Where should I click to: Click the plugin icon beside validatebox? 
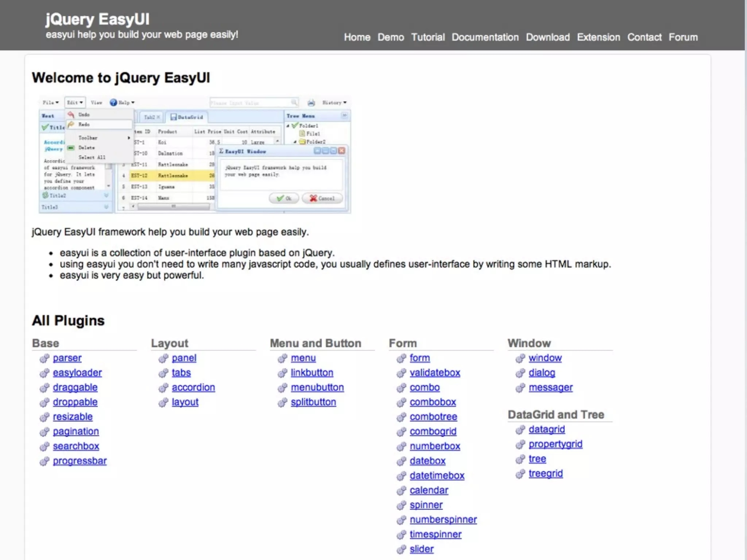click(401, 373)
